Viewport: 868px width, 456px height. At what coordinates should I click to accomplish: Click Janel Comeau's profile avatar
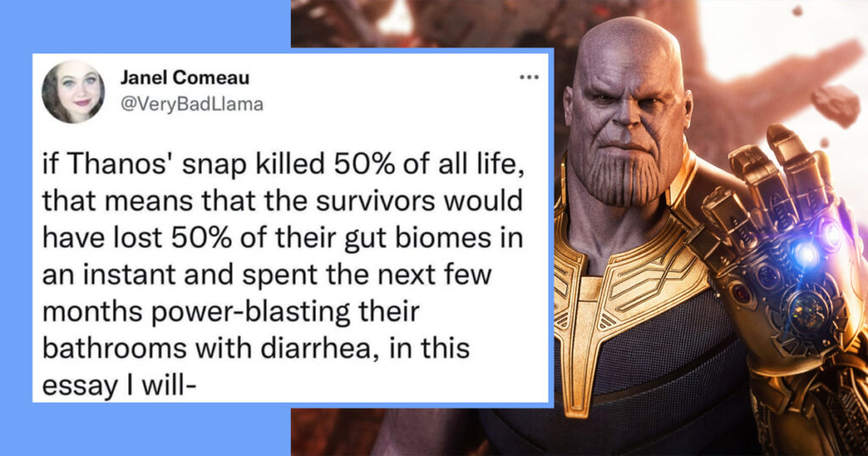coord(73,92)
